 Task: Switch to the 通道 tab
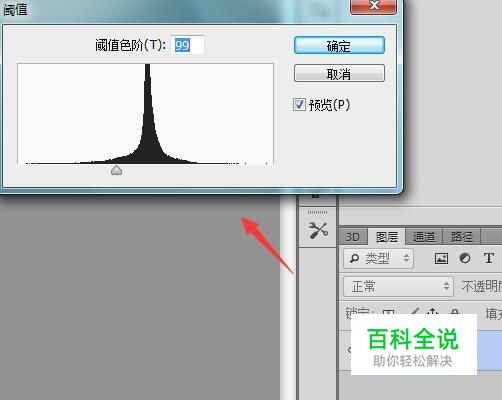click(x=424, y=237)
